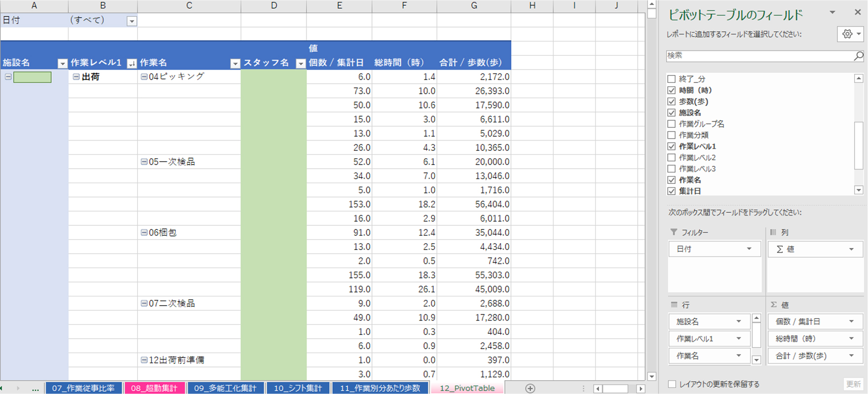868x394 pixels.
Task: Check the 作業グループ名 field
Action: click(x=671, y=124)
